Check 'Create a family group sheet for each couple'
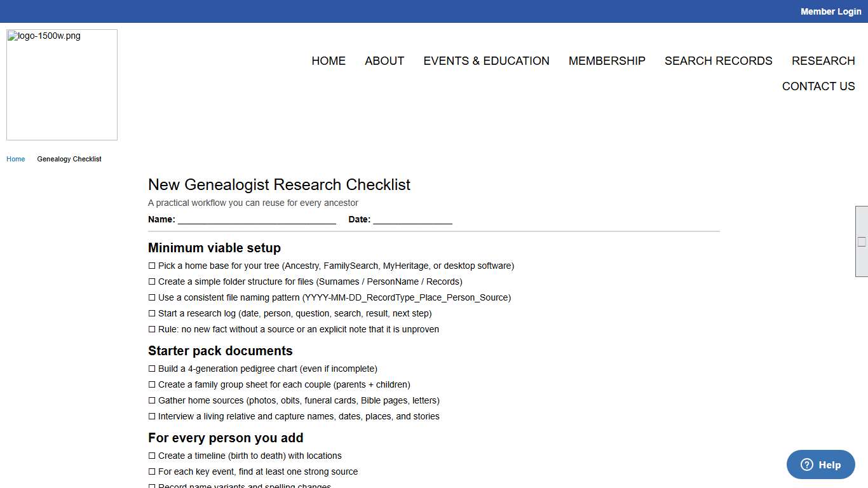Image resolution: width=868 pixels, height=488 pixels. click(x=152, y=384)
